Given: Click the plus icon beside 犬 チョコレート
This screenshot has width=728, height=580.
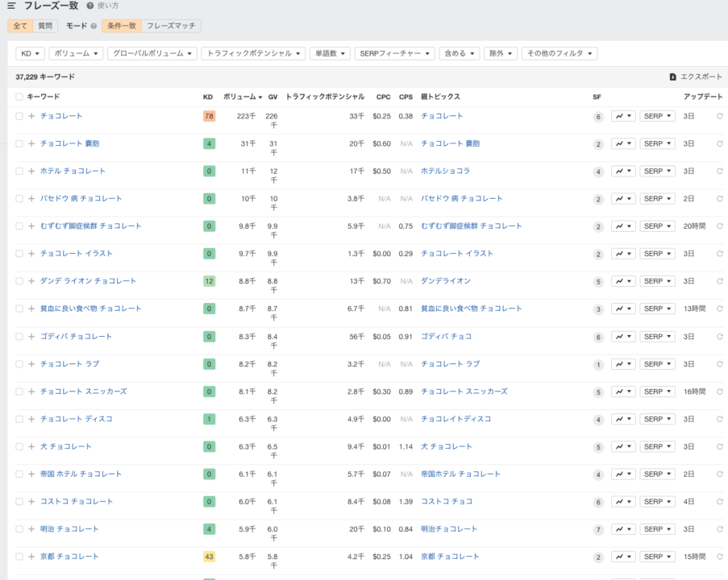Looking at the screenshot, I should click(x=31, y=447).
